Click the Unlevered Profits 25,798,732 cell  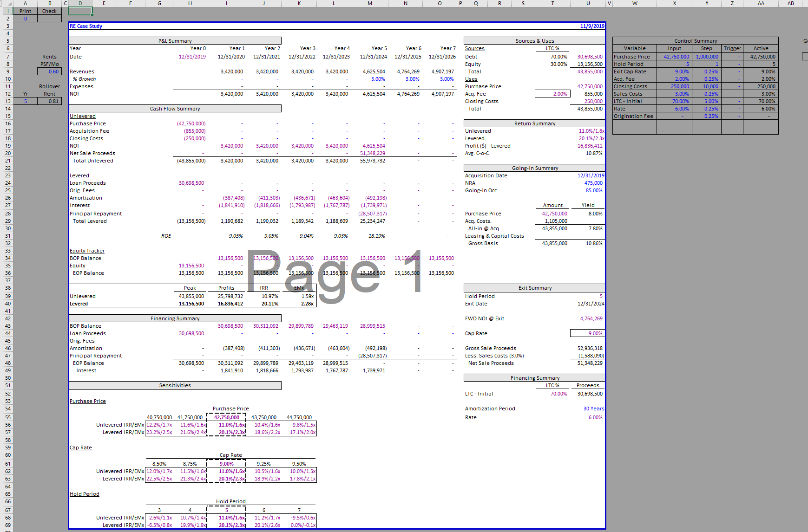point(230,296)
